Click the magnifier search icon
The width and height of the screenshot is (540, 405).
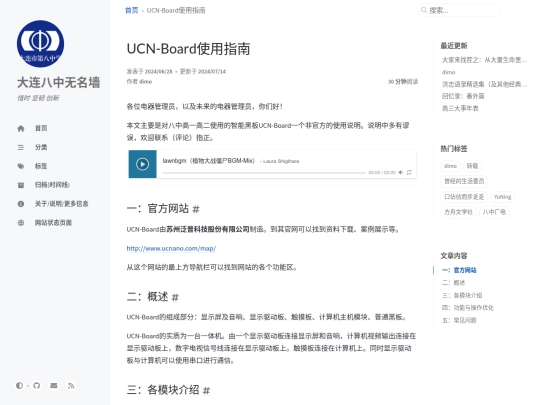[424, 10]
